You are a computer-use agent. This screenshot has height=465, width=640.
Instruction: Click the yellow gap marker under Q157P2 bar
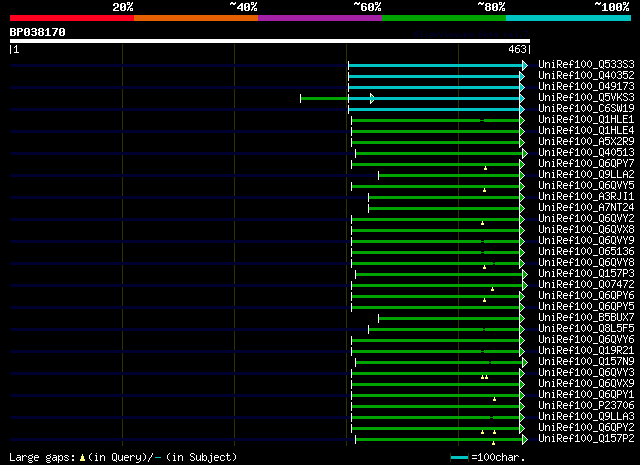coord(493,443)
